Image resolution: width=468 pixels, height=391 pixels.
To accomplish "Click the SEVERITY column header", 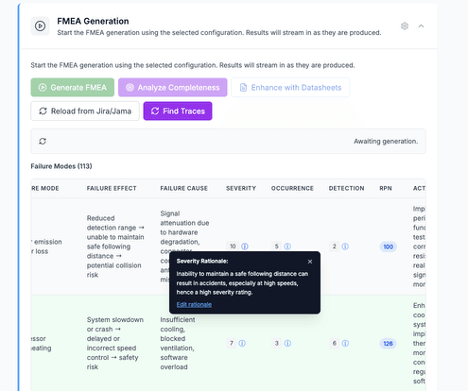I will (x=241, y=188).
